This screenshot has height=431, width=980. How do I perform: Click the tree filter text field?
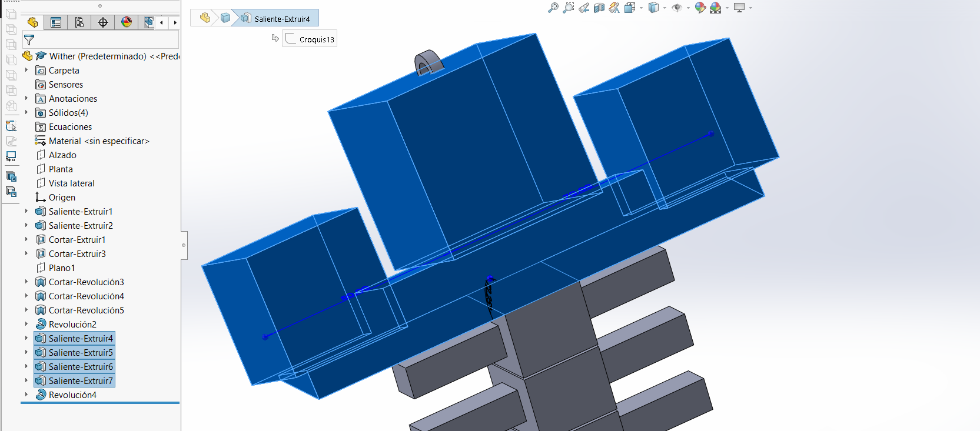pyautogui.click(x=101, y=40)
